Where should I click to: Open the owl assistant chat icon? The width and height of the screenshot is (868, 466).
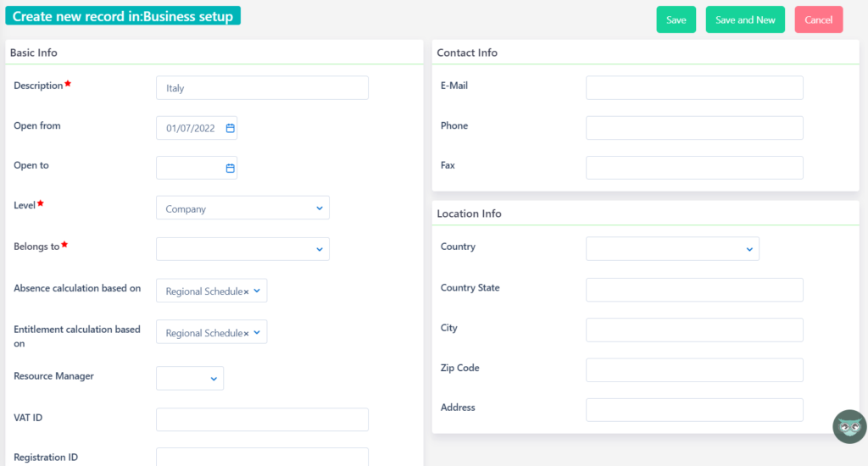[849, 427]
